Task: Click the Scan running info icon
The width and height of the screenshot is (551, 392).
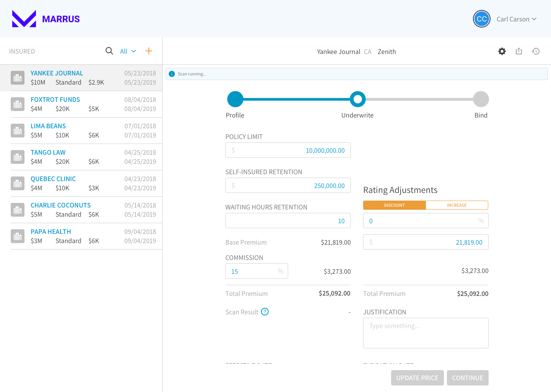Action: 172,74
